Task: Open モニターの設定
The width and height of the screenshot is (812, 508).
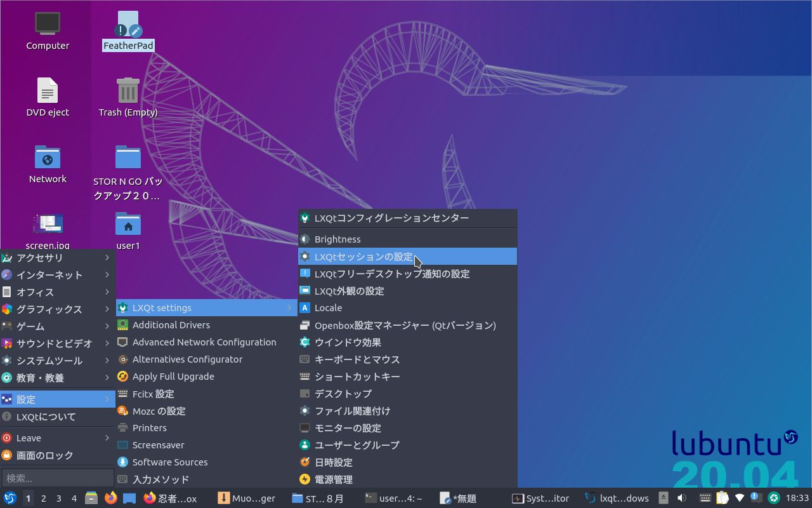Action: click(408, 428)
